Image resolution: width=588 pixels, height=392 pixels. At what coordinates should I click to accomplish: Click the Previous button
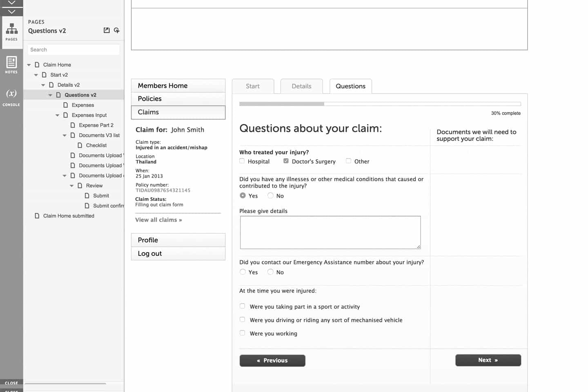tap(272, 361)
